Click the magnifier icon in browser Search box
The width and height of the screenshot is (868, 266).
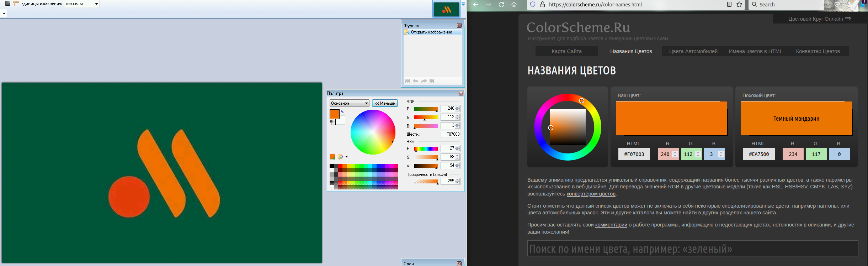point(755,5)
